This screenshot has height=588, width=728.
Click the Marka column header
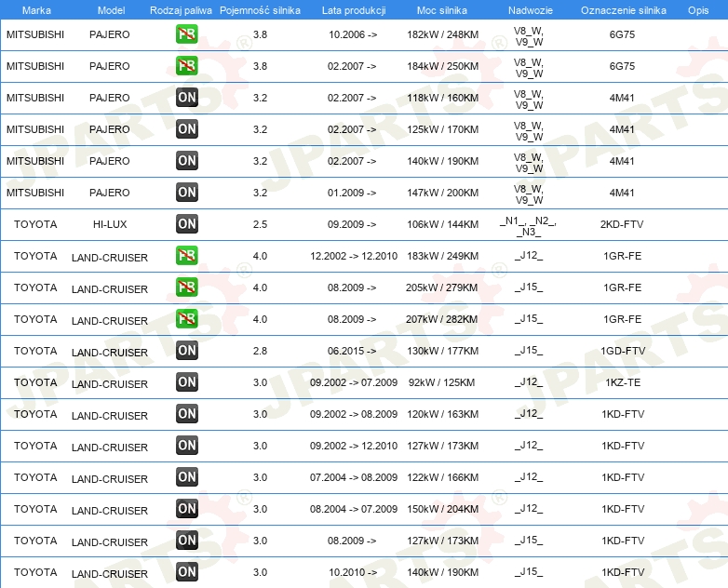click(36, 10)
